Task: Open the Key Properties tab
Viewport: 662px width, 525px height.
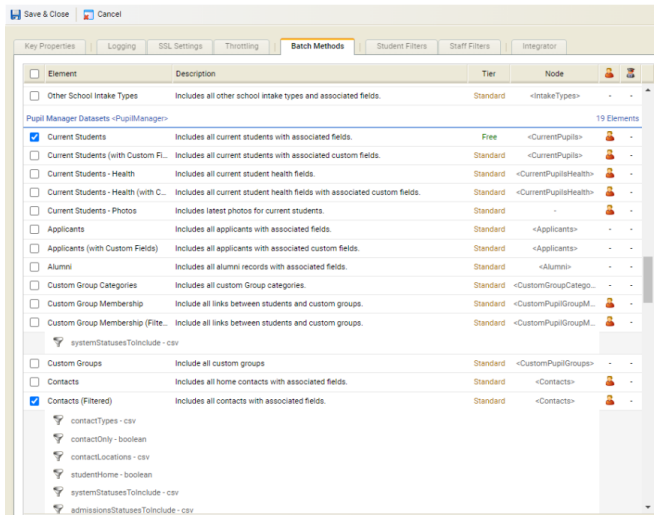Action: click(x=50, y=46)
